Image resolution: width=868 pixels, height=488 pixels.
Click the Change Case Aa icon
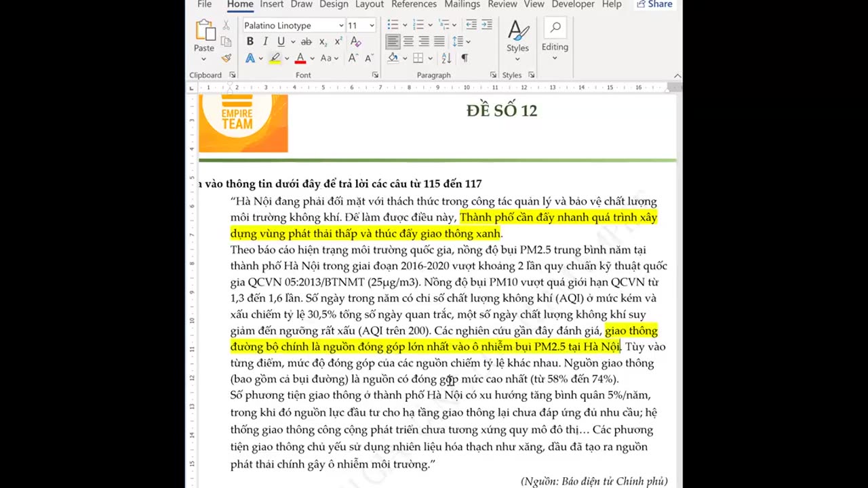tap(326, 58)
